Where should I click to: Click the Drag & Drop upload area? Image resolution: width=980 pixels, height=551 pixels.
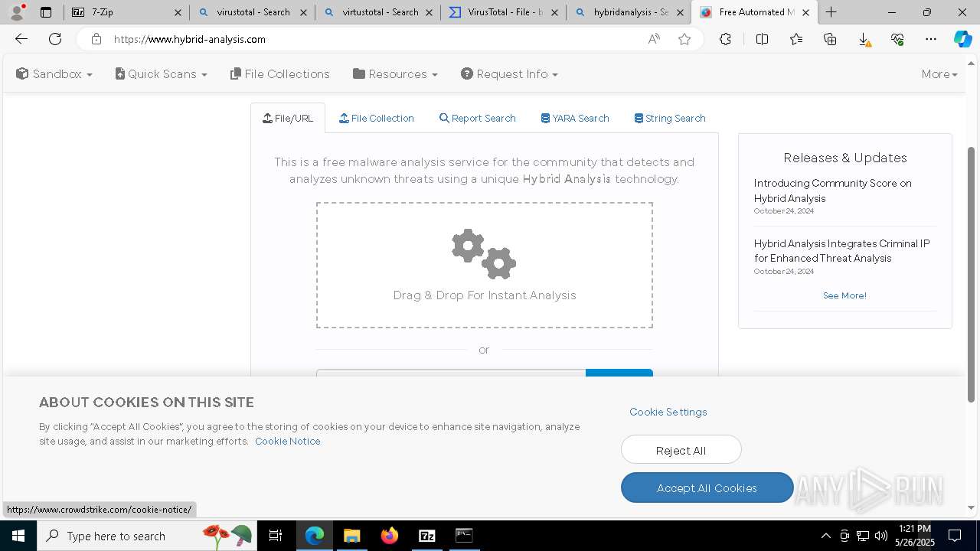click(x=485, y=265)
